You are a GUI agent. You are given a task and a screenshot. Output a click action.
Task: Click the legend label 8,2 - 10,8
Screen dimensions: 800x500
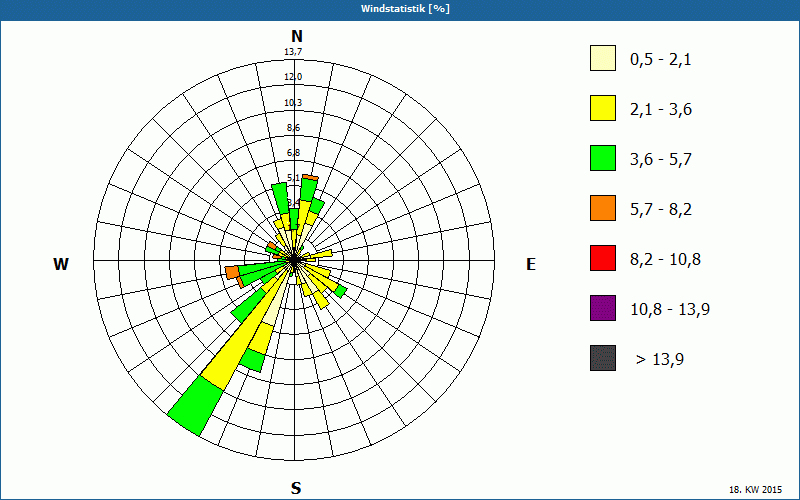(665, 260)
